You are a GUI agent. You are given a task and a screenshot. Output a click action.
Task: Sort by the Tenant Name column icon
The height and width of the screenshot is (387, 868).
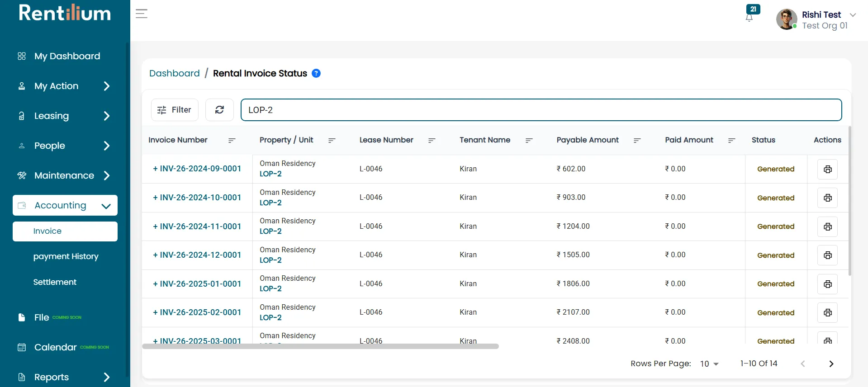point(529,141)
